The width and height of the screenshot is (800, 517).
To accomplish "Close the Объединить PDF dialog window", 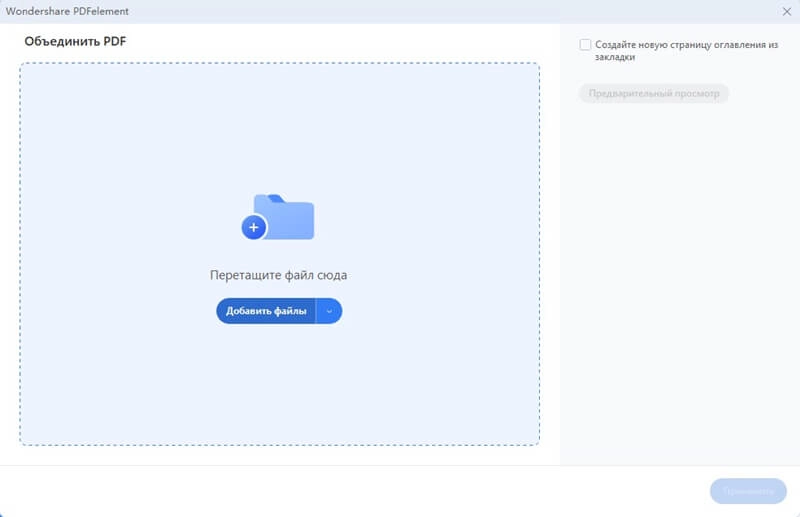I will pos(787,10).
